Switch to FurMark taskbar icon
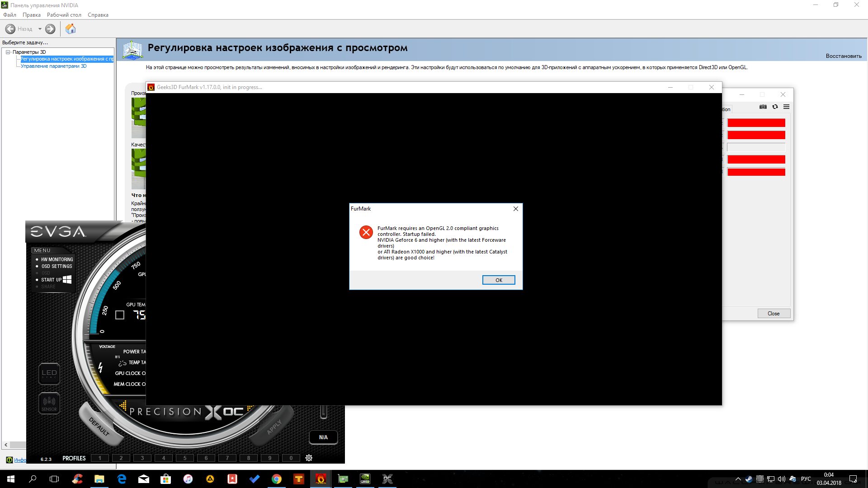868x488 pixels. coord(321,479)
